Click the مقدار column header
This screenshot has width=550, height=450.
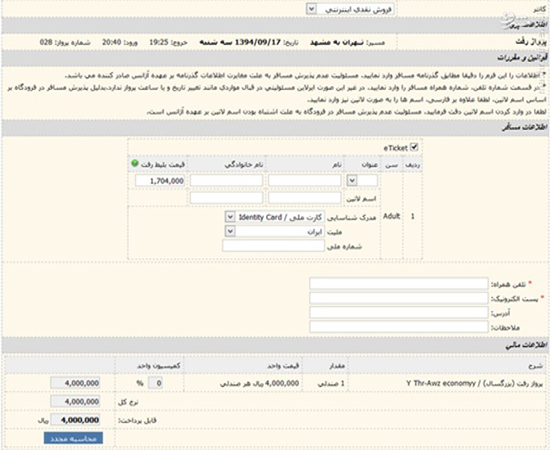(336, 366)
